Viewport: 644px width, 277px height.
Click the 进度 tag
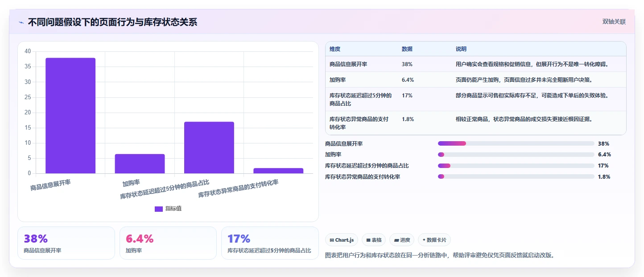tap(402, 240)
